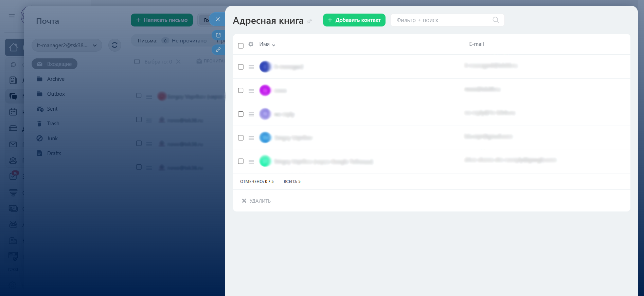Open row actions menu for first contact
Viewport: 644px width, 296px height.
coord(251,67)
